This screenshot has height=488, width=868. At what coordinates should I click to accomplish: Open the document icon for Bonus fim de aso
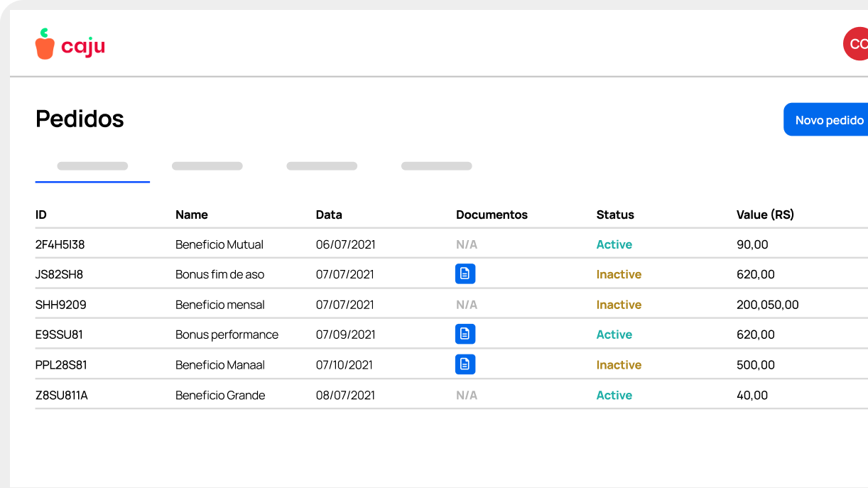[x=465, y=273]
